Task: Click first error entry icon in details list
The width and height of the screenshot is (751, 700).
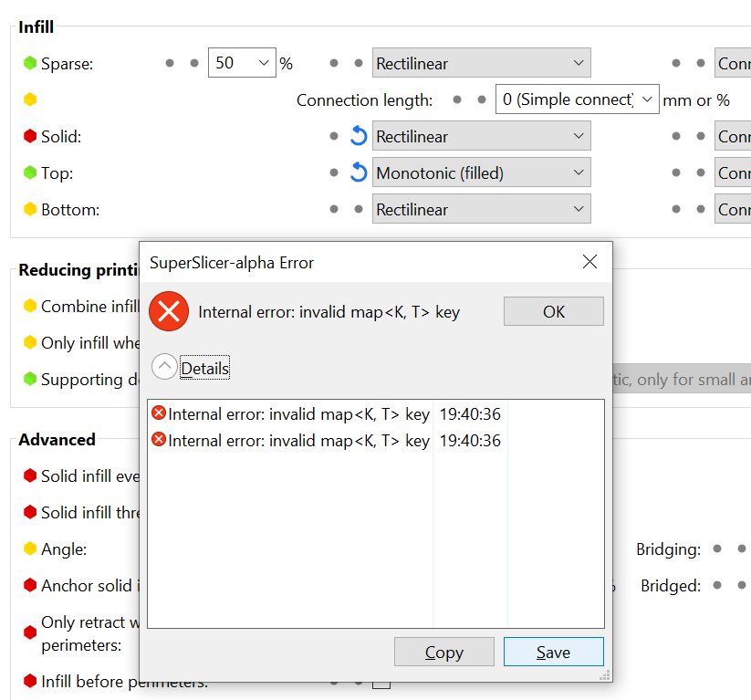Action: (x=159, y=413)
